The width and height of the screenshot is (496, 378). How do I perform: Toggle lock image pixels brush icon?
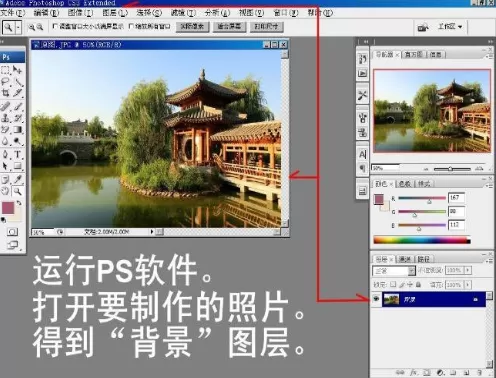tap(402, 284)
